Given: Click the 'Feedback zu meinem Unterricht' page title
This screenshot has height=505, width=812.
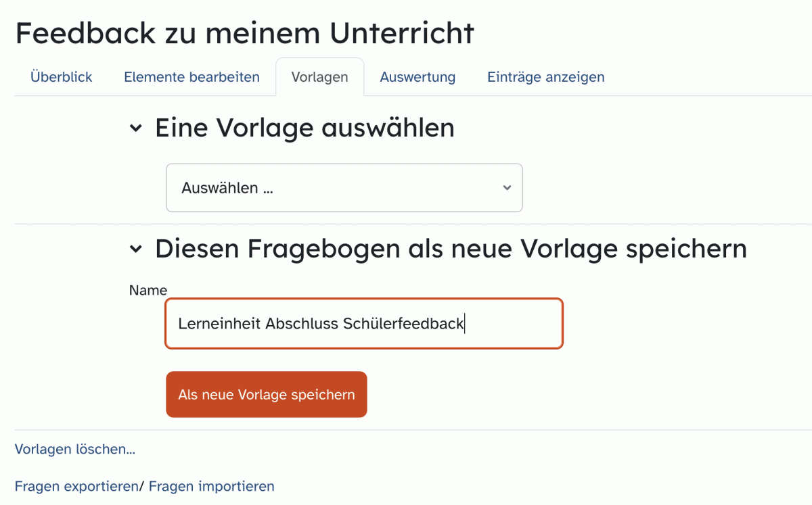Looking at the screenshot, I should pyautogui.click(x=245, y=33).
